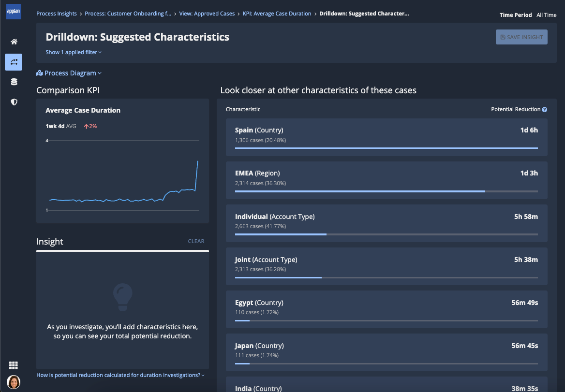
Task: Open the apps grid navigation icon
Action: click(14, 365)
